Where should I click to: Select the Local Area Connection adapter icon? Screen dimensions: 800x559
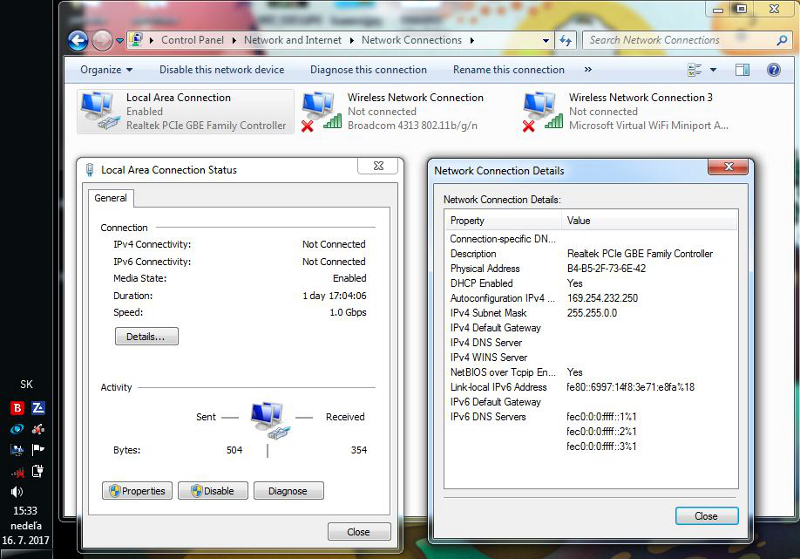[x=100, y=110]
